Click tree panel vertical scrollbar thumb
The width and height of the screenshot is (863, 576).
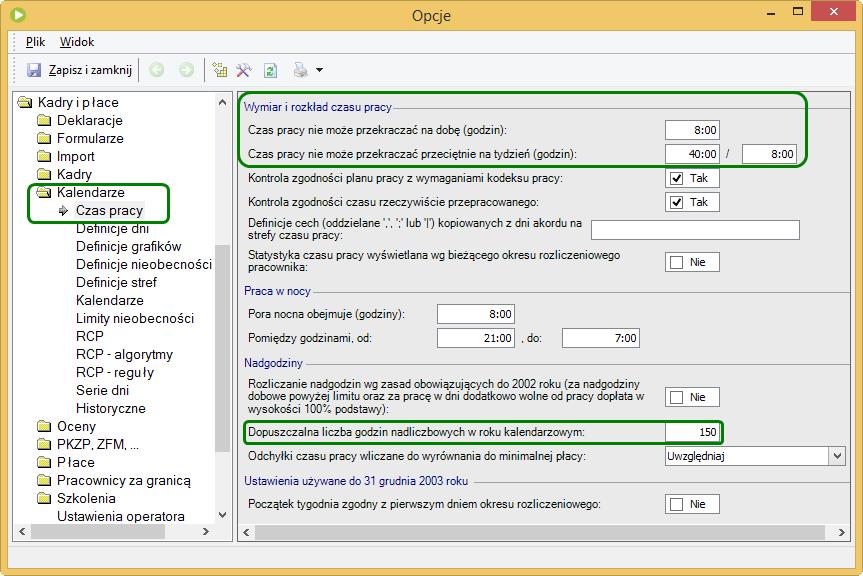click(x=222, y=348)
